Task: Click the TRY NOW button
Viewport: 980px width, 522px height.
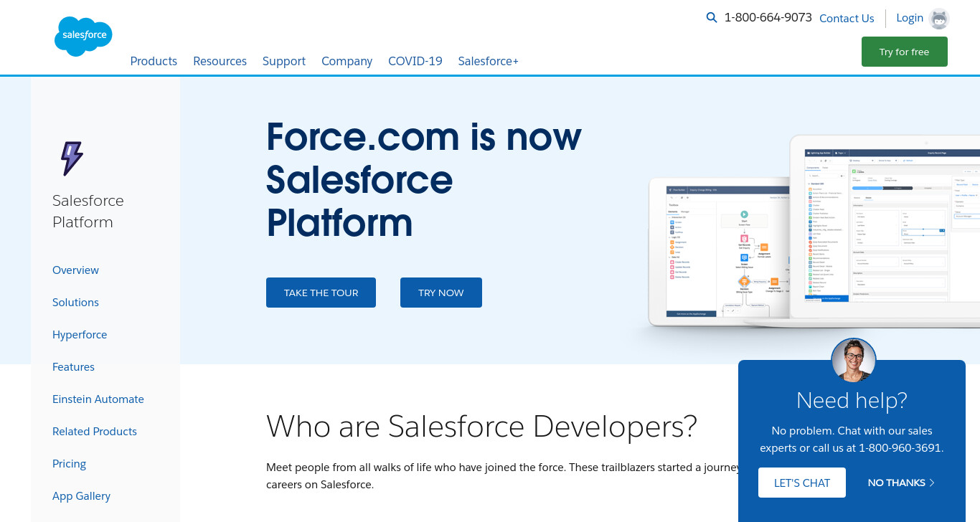Action: click(x=441, y=293)
